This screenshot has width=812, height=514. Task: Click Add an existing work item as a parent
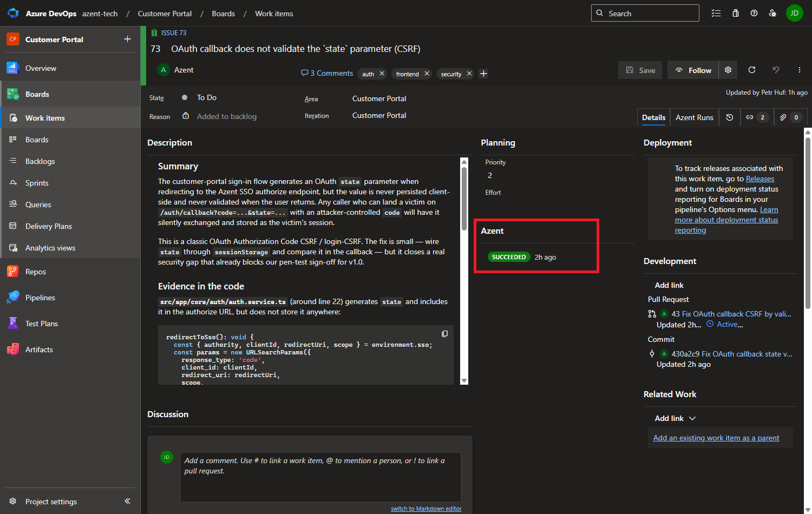pos(716,438)
